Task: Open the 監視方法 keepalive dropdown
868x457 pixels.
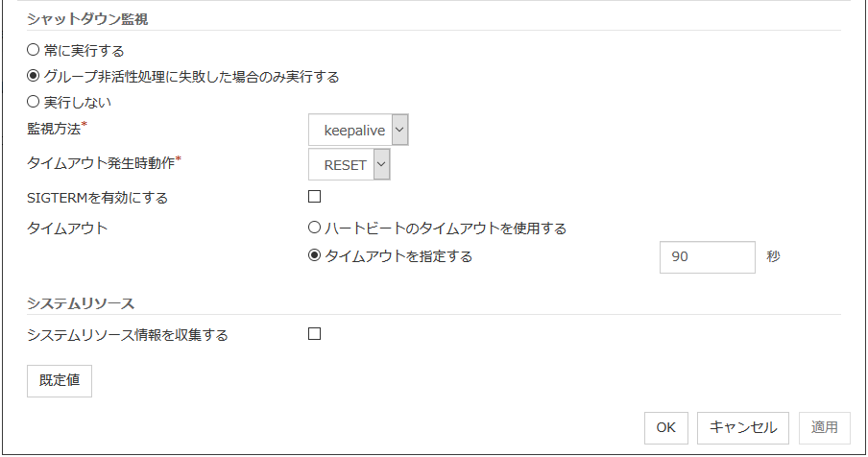Action: coord(359,130)
